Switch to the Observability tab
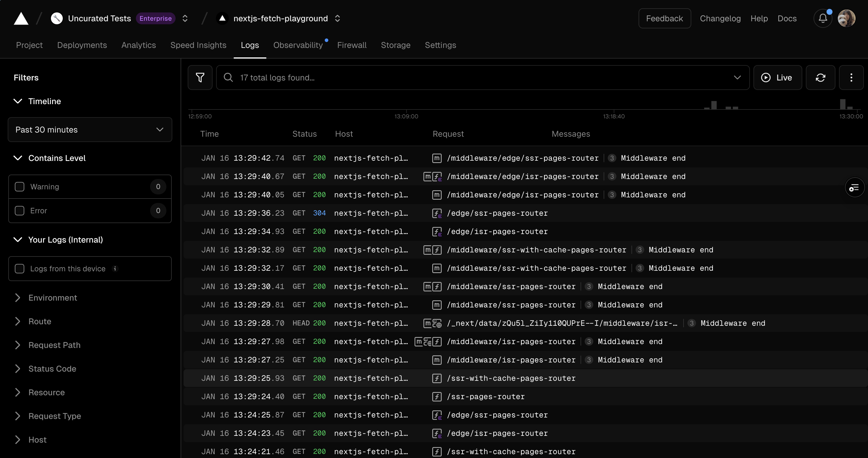The image size is (868, 458). (298, 45)
